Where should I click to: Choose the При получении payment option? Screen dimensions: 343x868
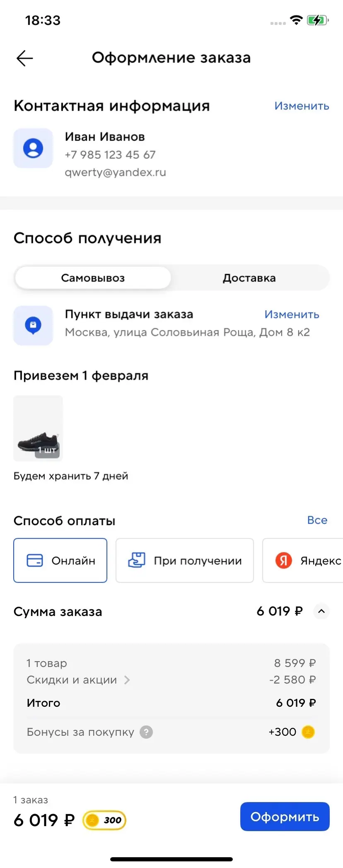coord(185,560)
